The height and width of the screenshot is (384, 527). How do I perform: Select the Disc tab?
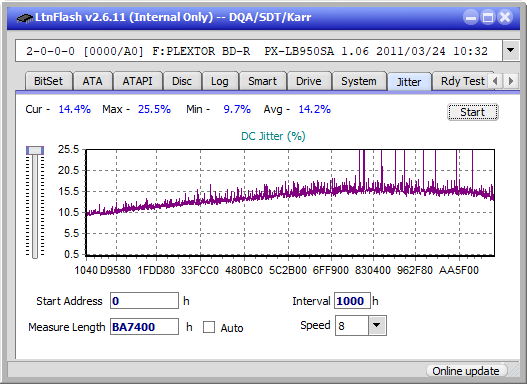coord(182,81)
